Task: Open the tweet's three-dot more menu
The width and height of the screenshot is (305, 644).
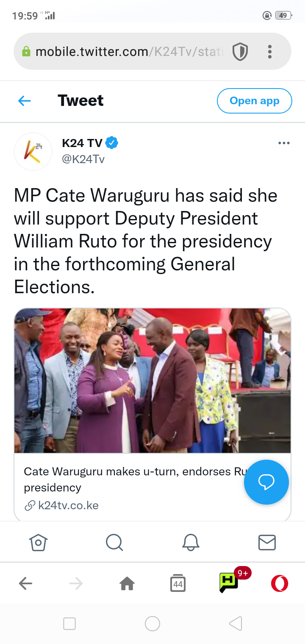Action: 284,143
